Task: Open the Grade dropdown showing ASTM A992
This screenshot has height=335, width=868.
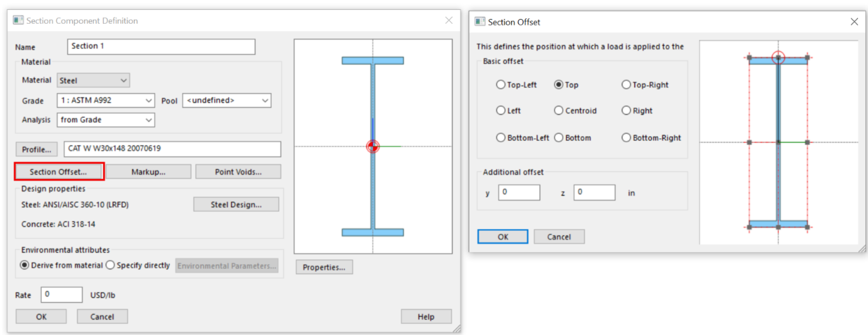Action: 106,100
